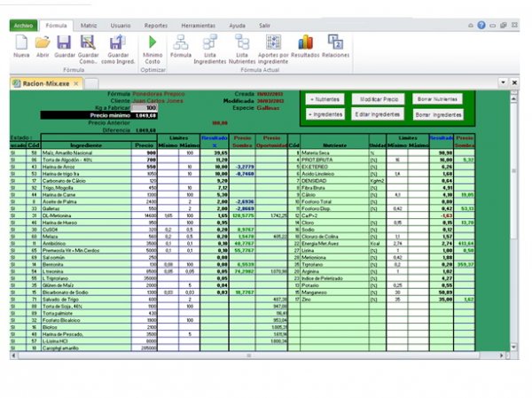532x398 pixels.
Task: Click the empty new-tab button
Action: 91,83
